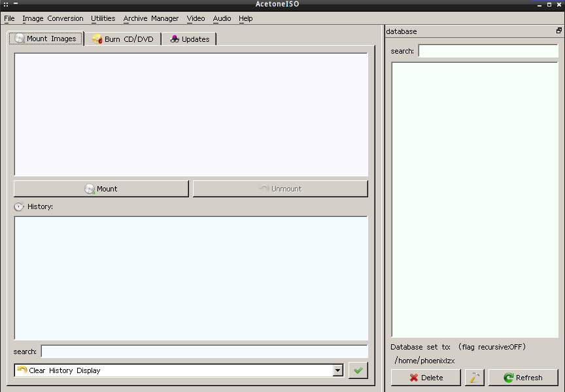
Task: Click the greyed Unmount button
Action: 281,189
